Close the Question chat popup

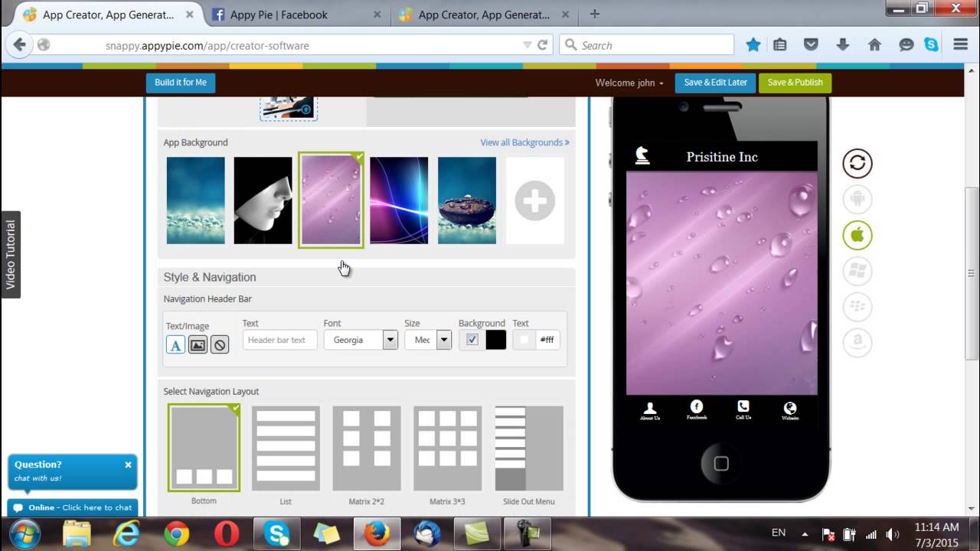[128, 465]
